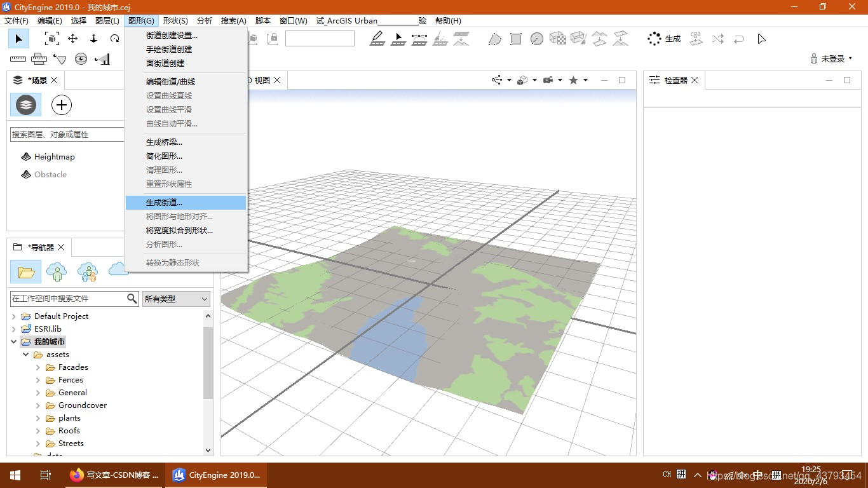Click the Clean up shapes broom icon
Viewport: 868px width, 488px height.
pos(578,39)
